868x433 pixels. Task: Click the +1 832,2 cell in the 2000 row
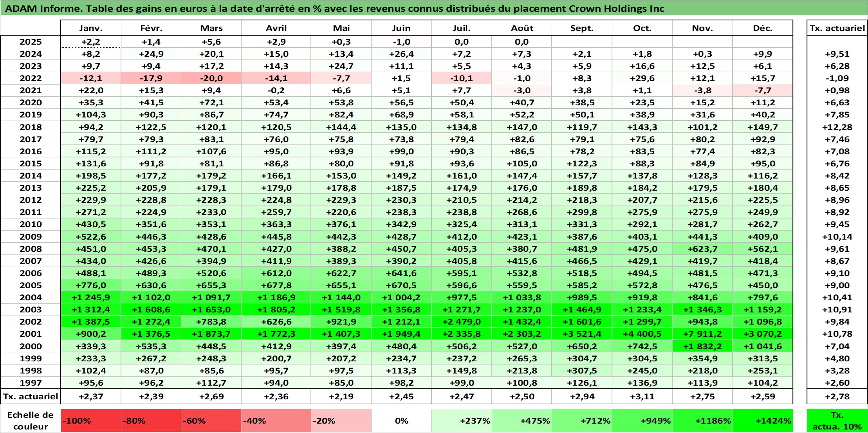point(702,346)
